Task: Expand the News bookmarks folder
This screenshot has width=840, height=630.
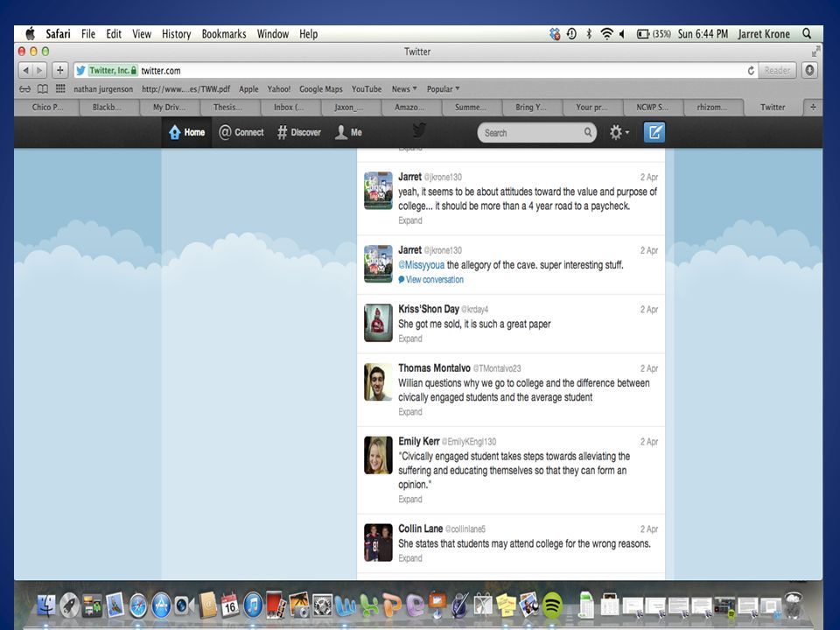Action: [404, 89]
